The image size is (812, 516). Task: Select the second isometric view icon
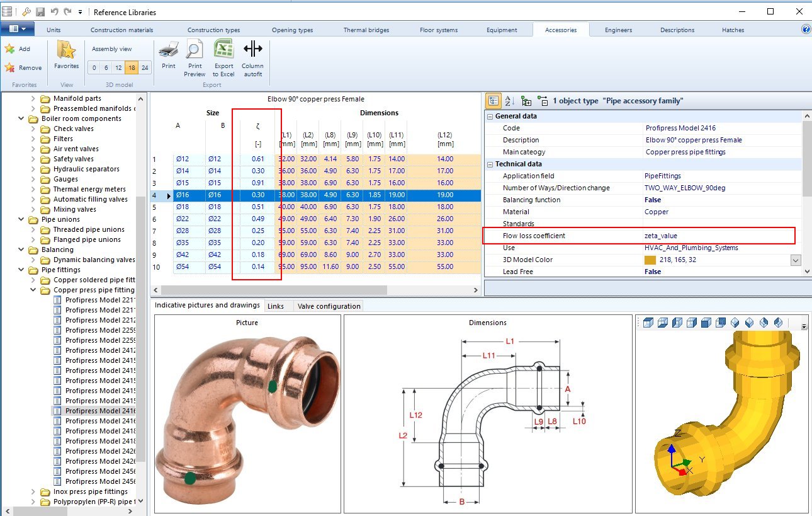tap(750, 323)
